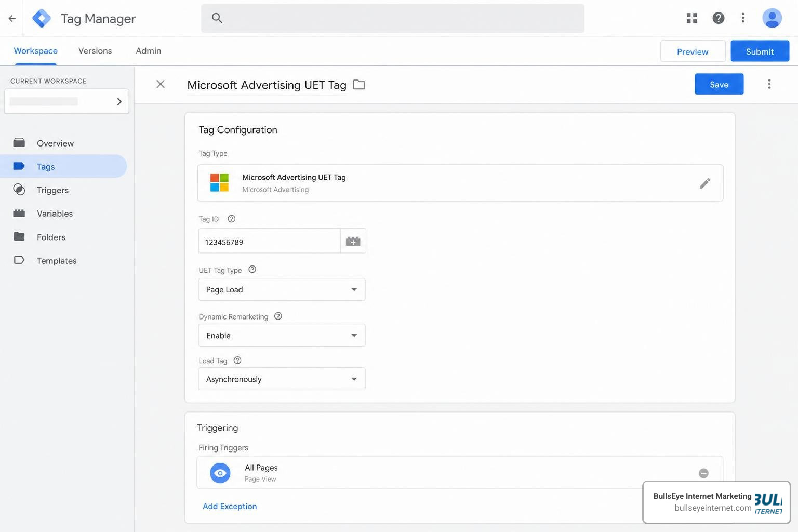The image size is (798, 532).
Task: Show help for Load Tag
Action: coord(237,361)
